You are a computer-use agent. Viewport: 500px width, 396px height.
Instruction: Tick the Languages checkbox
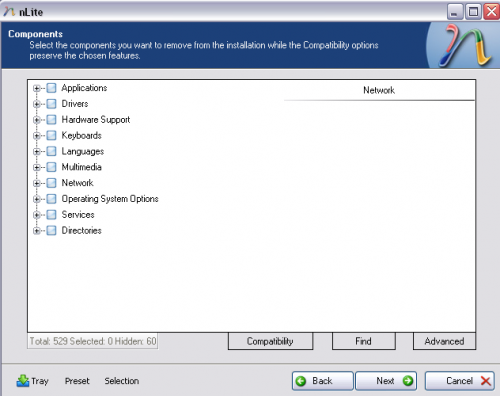pos(51,151)
